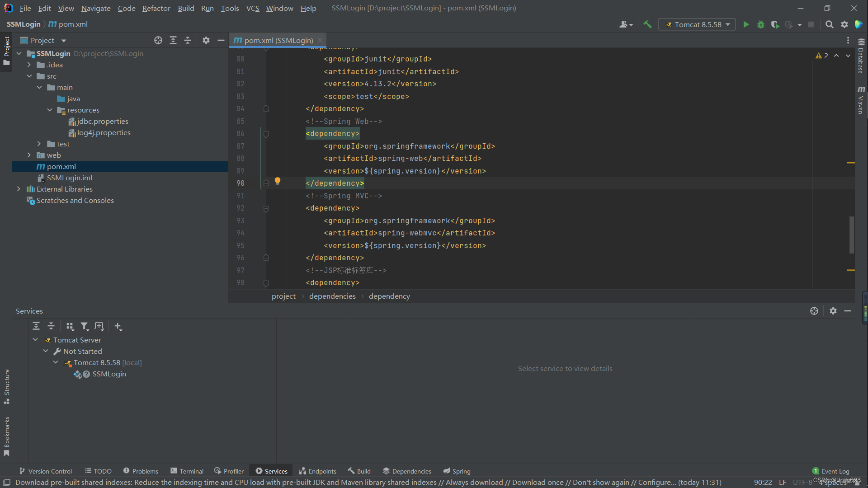This screenshot has width=868, height=488.
Task: Click dependencies breadcrumb
Action: [x=332, y=296]
